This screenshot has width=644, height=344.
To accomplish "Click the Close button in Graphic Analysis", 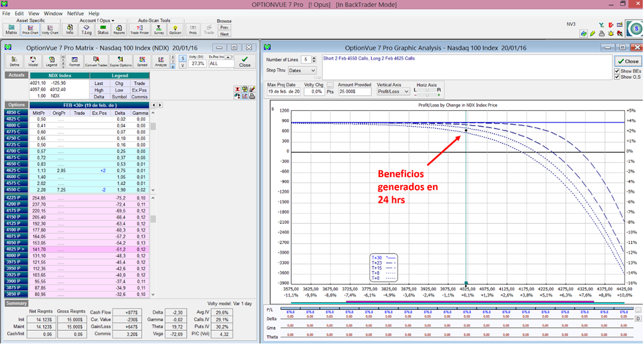I will (628, 61).
